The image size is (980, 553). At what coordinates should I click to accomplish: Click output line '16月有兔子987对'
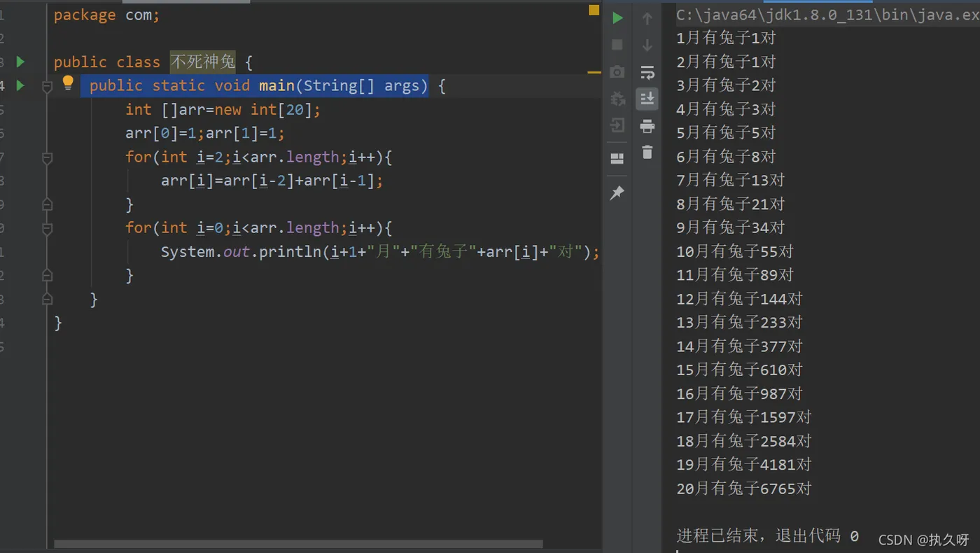click(739, 393)
